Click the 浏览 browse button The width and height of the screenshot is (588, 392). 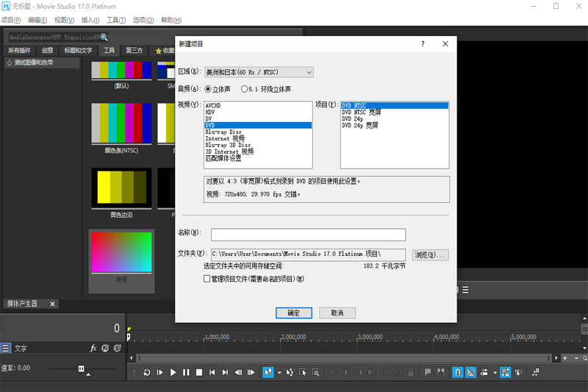pos(430,254)
